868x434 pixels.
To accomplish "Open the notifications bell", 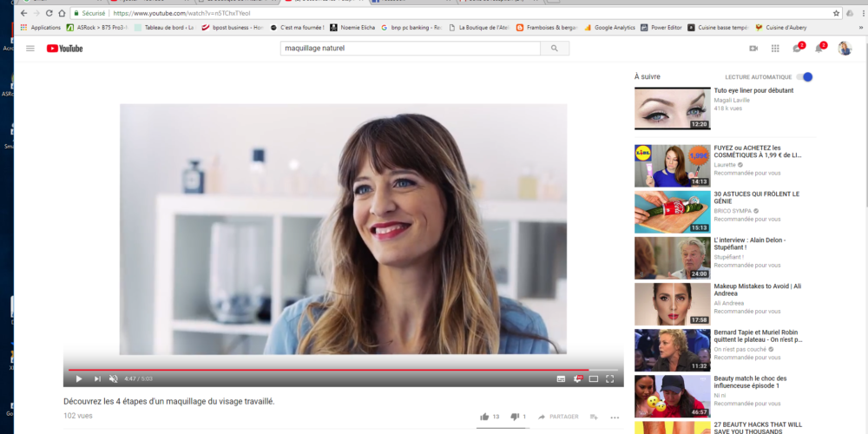I will pyautogui.click(x=819, y=49).
